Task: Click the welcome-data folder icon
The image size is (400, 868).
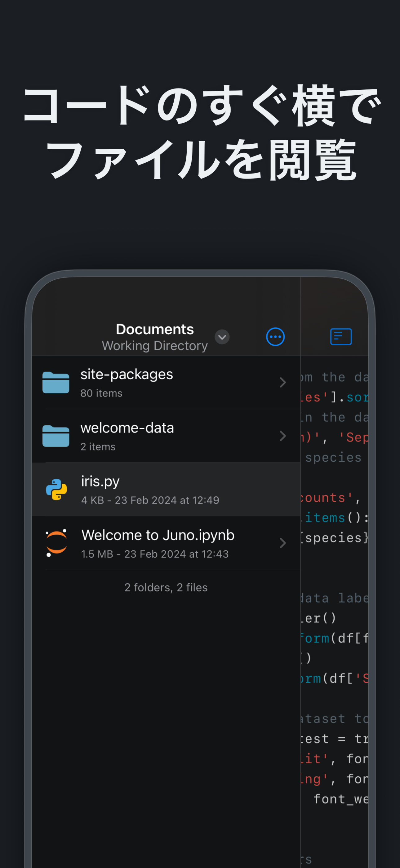Action: tap(56, 436)
